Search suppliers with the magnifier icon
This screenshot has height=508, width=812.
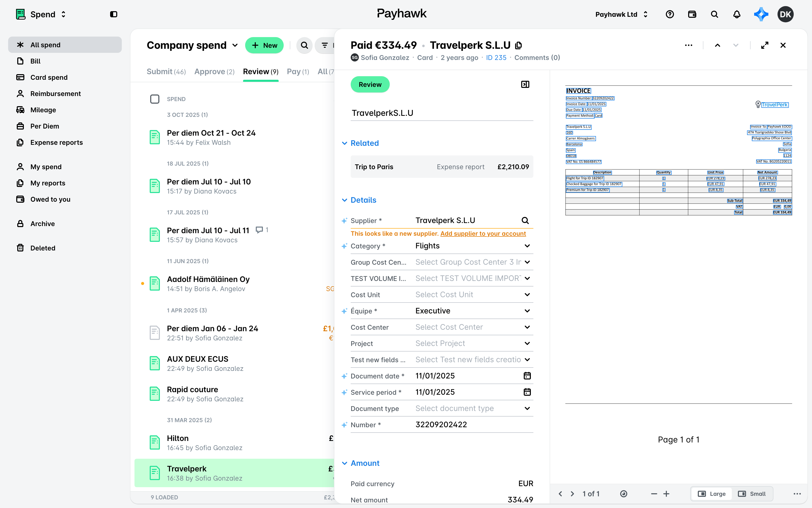(525, 220)
